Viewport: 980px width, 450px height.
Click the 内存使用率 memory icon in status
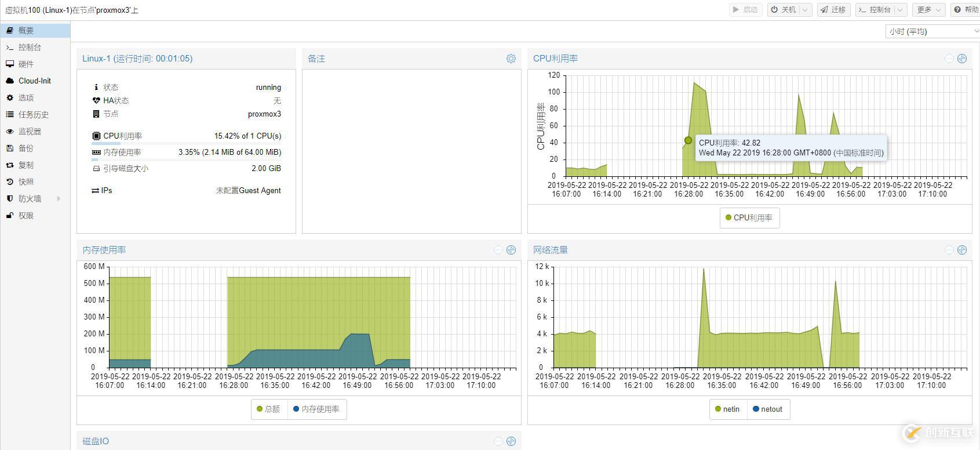[x=96, y=152]
